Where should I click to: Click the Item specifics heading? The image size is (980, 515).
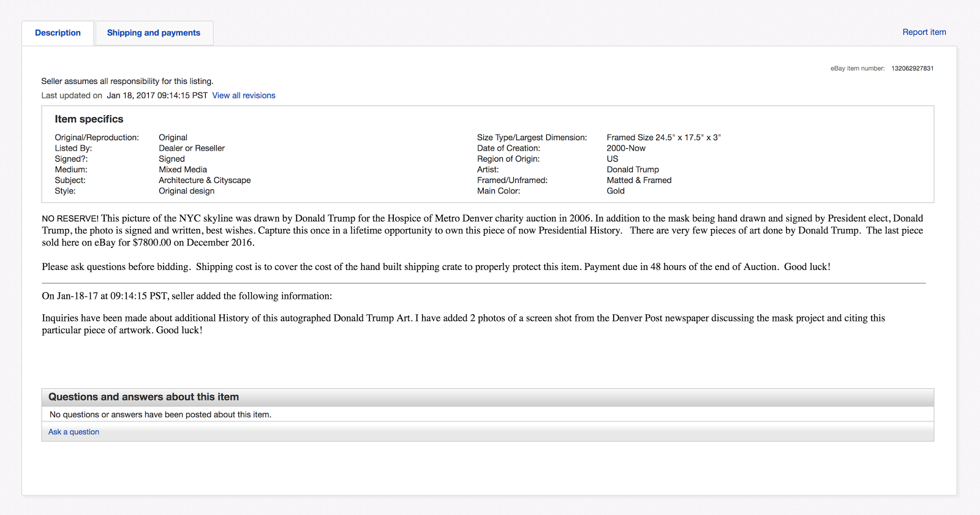[x=89, y=119]
